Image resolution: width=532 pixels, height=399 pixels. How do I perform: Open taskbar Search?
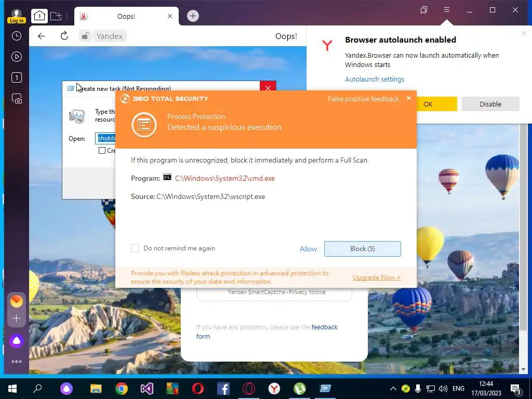click(x=37, y=389)
